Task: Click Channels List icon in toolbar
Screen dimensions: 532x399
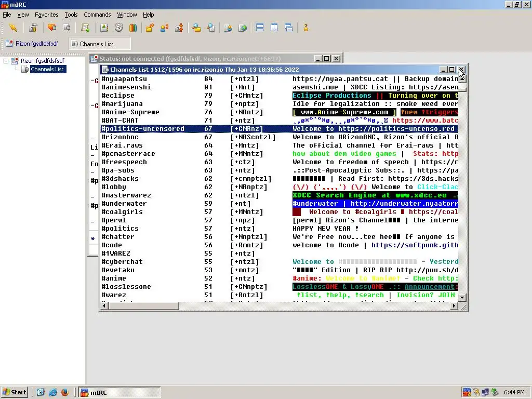Action: coord(67,28)
